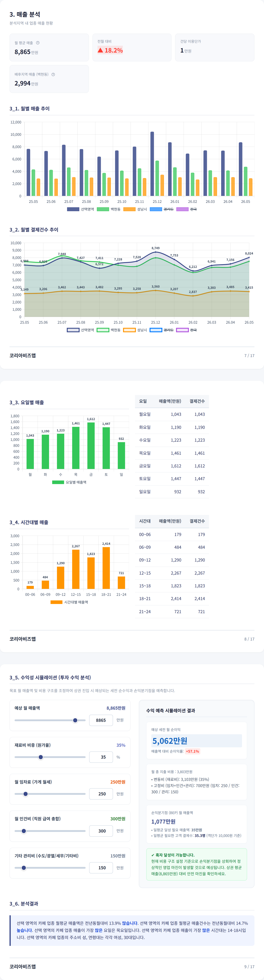Screen dimensions: 264x980
Task: Click the 배후지역 매출 value 2,994
Action: coord(22,83)
